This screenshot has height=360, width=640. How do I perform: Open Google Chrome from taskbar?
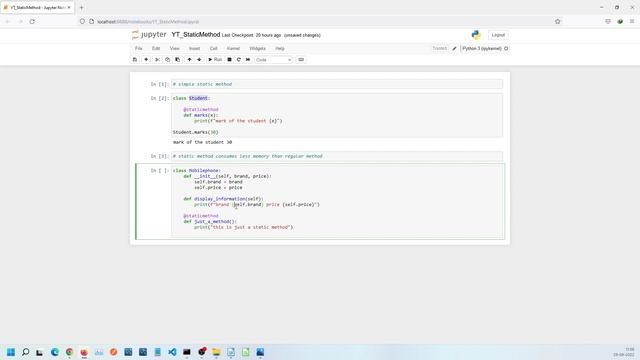(x=69, y=352)
